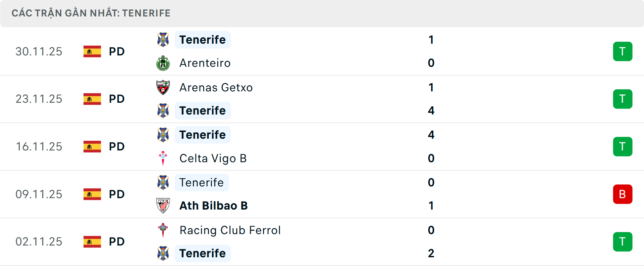
Task: Click Tenerife crest in 30.11.25 match
Action: point(163,40)
